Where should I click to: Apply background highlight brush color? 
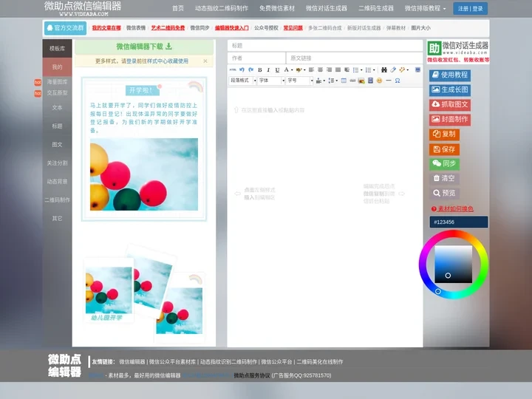coord(299,69)
